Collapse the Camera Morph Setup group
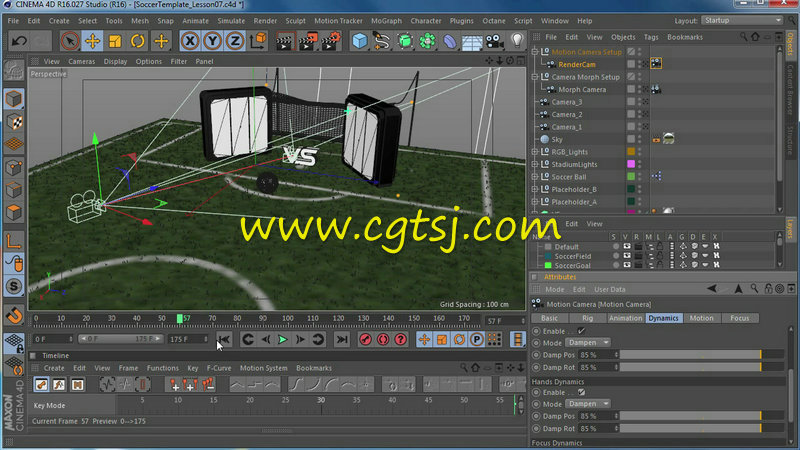The image size is (800, 450). (x=535, y=77)
